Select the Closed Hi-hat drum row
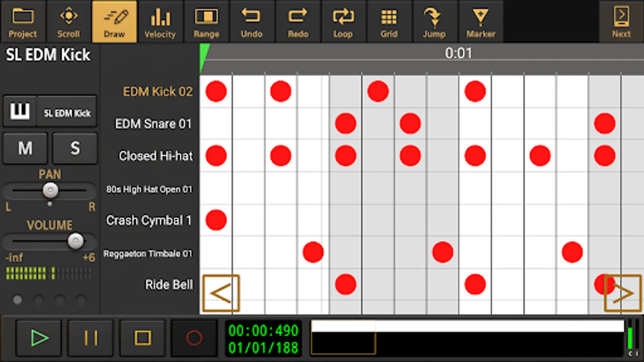This screenshot has width=644, height=362. 156,156
